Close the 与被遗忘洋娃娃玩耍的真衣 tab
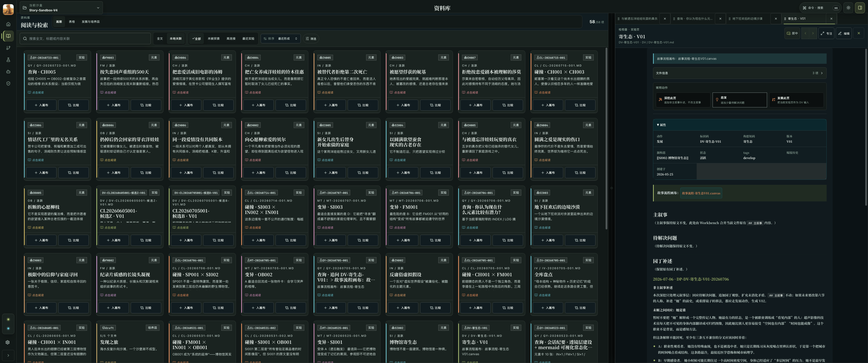 point(665,18)
